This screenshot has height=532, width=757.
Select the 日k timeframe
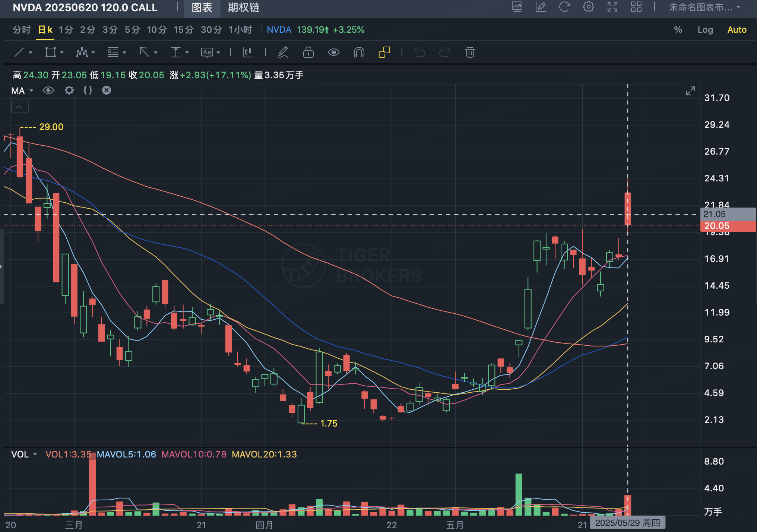coord(45,30)
